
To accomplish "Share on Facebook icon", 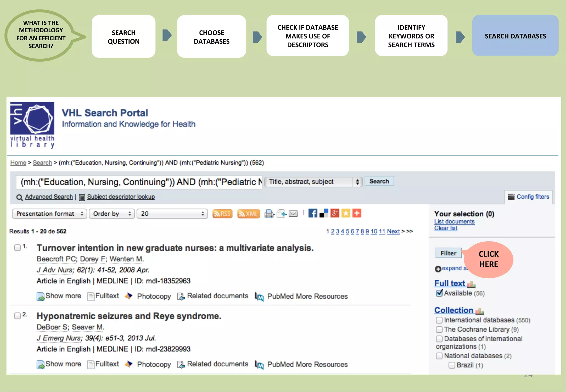I will (313, 213).
